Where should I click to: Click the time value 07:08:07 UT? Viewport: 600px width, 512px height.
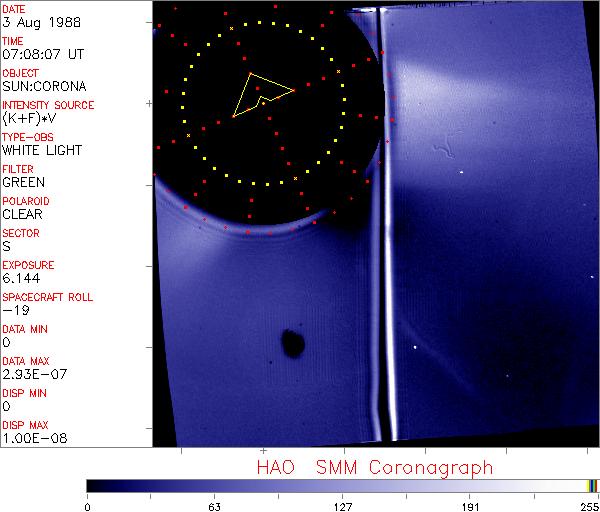[x=41, y=54]
